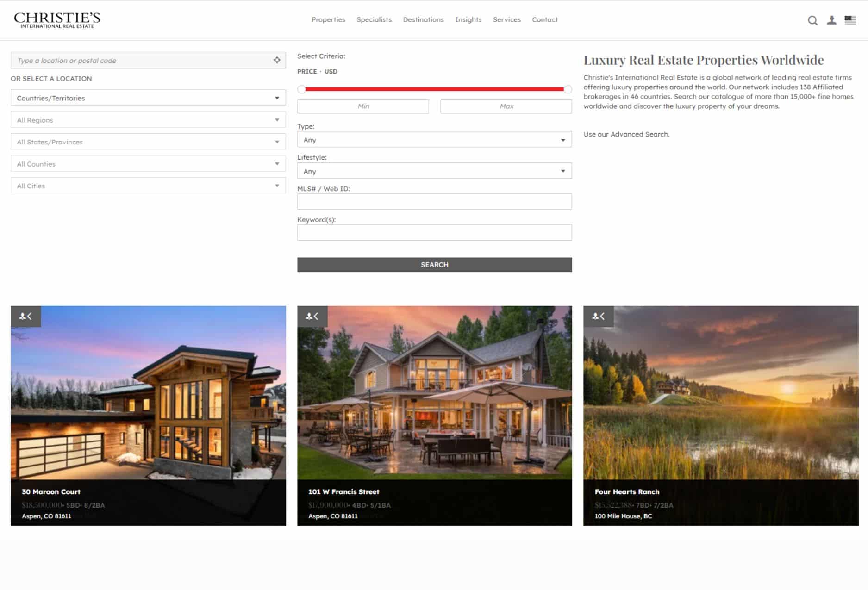
Task: Open the Properties menu
Action: pos(328,19)
